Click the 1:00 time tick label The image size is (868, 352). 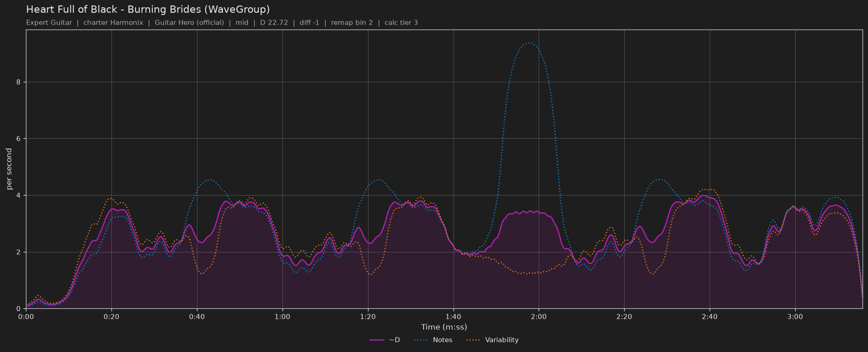[x=283, y=317]
